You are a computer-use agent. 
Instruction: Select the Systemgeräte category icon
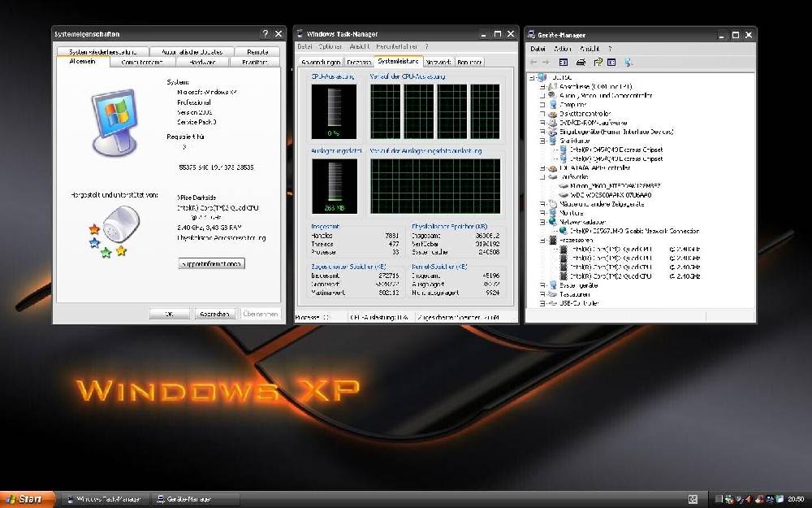tap(552, 285)
